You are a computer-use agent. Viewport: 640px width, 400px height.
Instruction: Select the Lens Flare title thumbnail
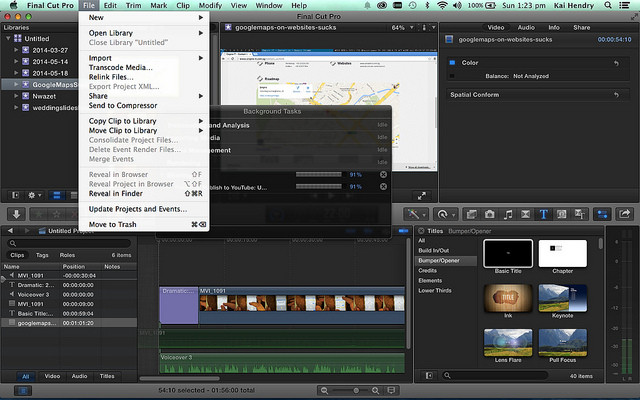pos(508,342)
